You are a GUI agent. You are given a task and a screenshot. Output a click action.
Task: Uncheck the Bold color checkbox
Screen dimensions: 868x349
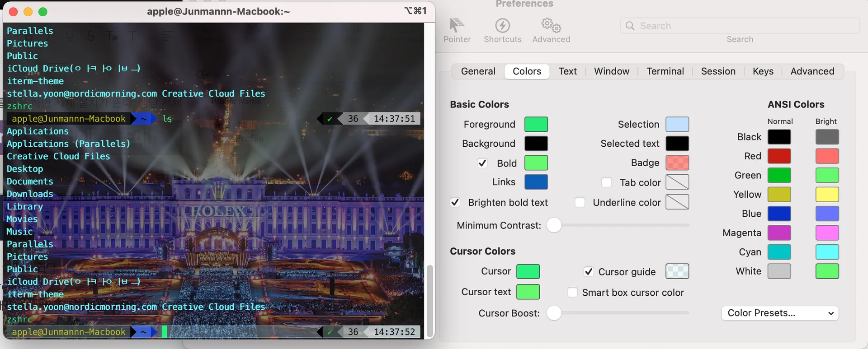click(482, 163)
